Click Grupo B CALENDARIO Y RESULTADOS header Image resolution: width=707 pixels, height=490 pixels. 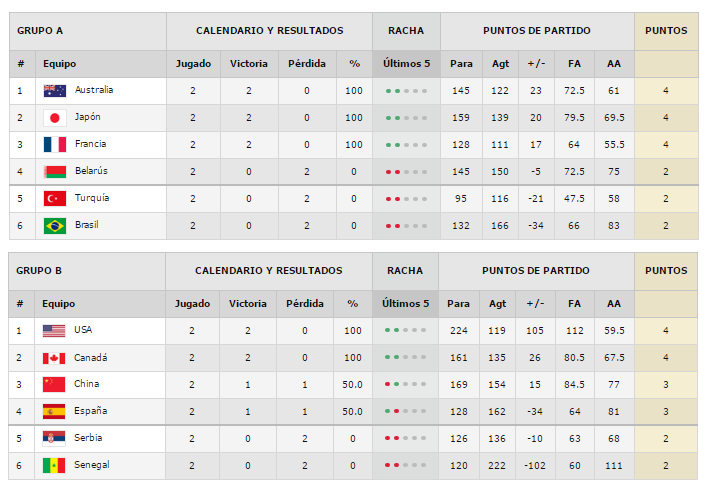(269, 270)
